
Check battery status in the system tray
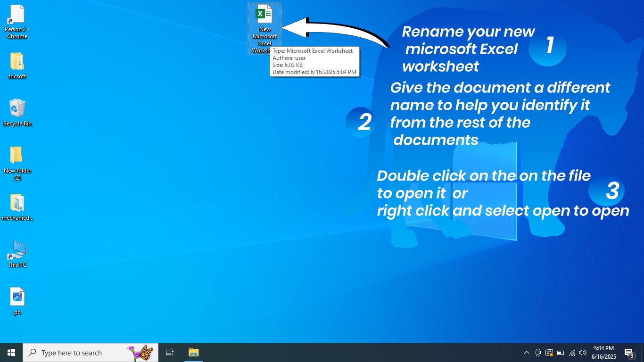click(x=561, y=353)
